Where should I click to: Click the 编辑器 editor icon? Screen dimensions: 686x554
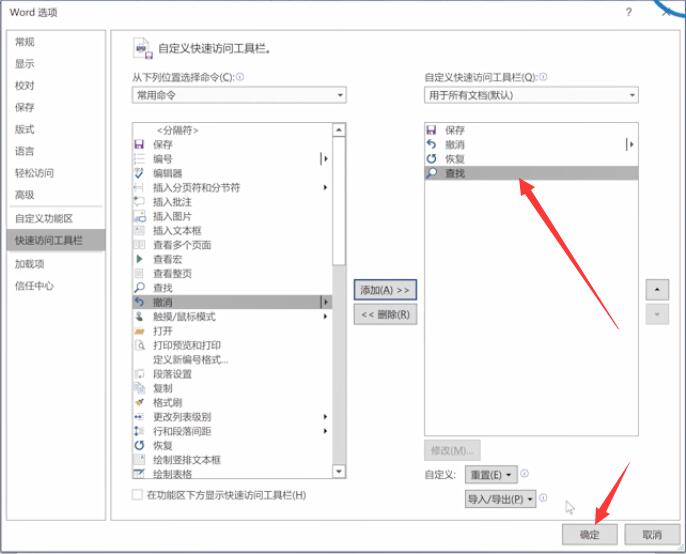point(139,173)
